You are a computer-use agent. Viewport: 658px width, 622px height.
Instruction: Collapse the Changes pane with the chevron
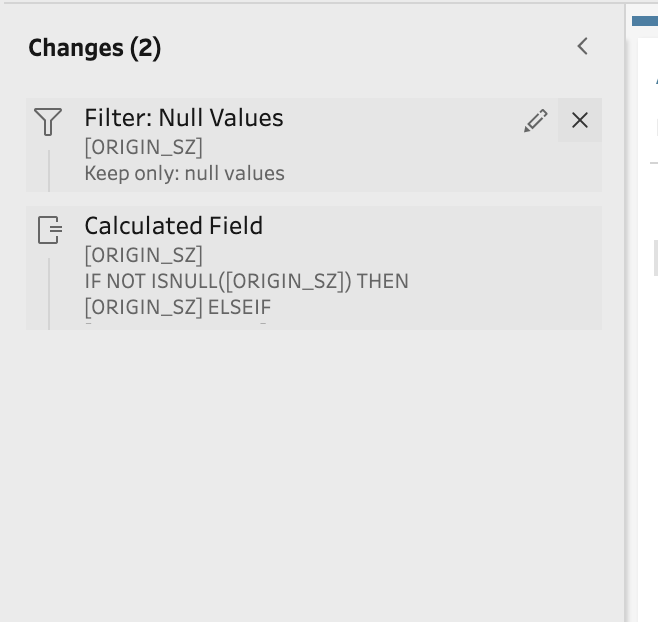(583, 47)
